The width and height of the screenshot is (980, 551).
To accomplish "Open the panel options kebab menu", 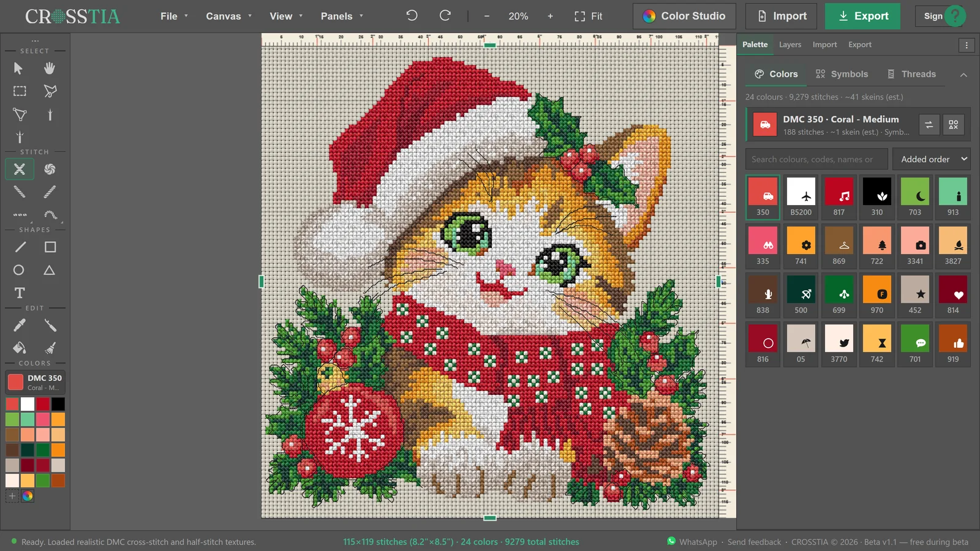I will click(967, 45).
